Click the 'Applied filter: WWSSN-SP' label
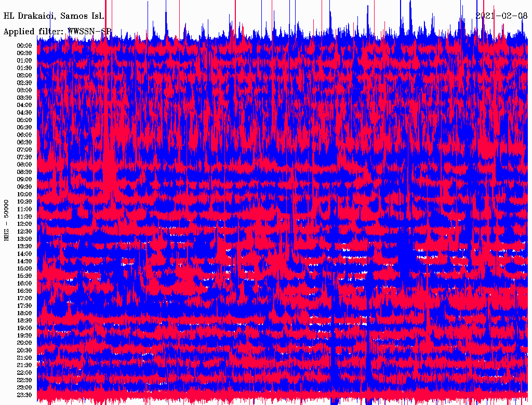 click(x=57, y=32)
